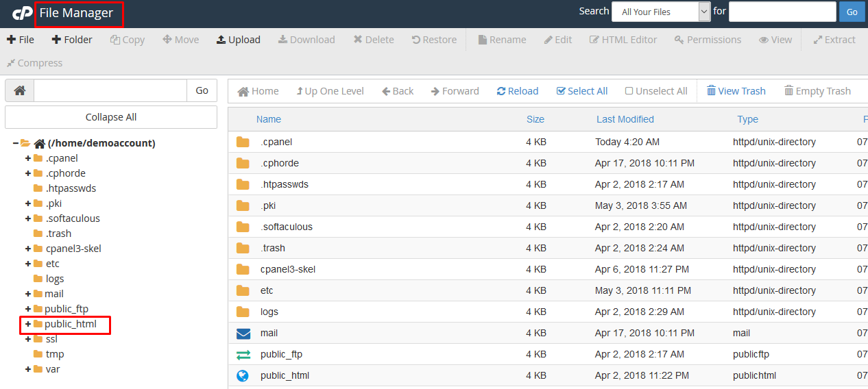Click the Upload toolbar icon

221,40
